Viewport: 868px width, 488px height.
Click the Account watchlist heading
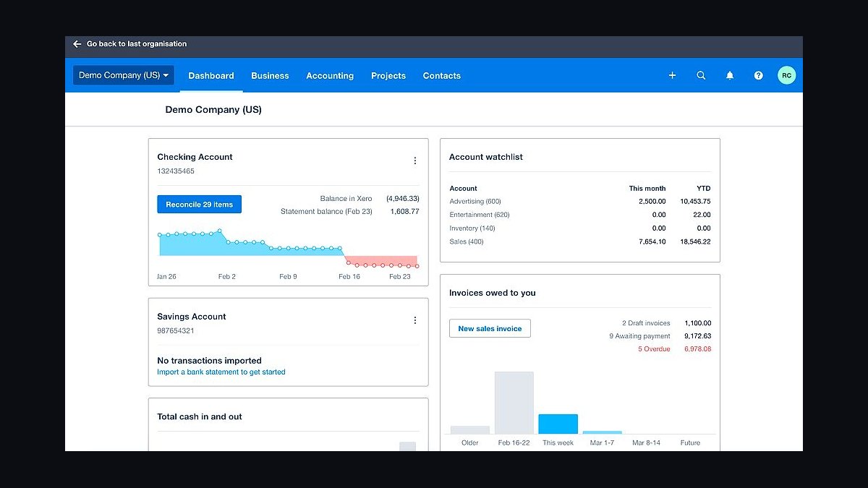(x=486, y=157)
